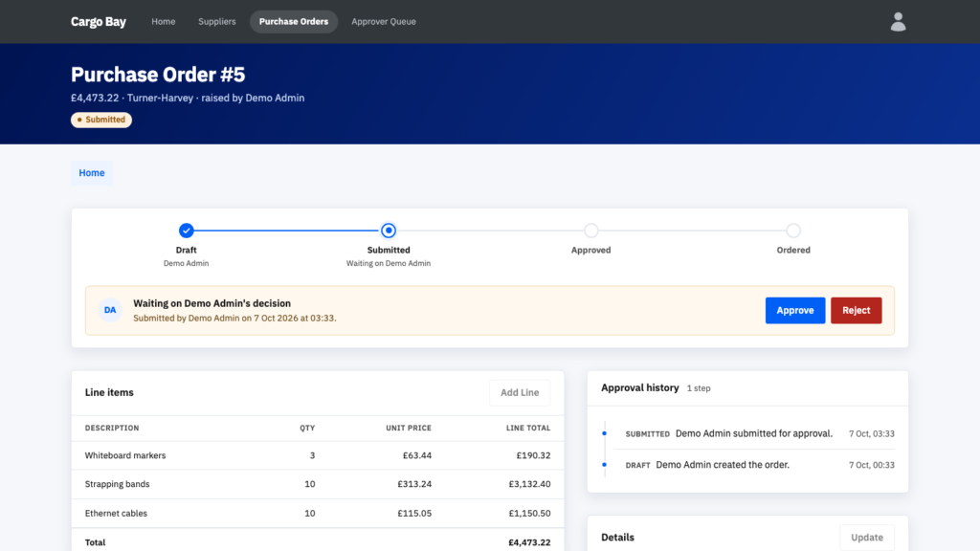Click the 'Submitted by Demo Admin' note
The height and width of the screenshot is (551, 980).
point(234,318)
